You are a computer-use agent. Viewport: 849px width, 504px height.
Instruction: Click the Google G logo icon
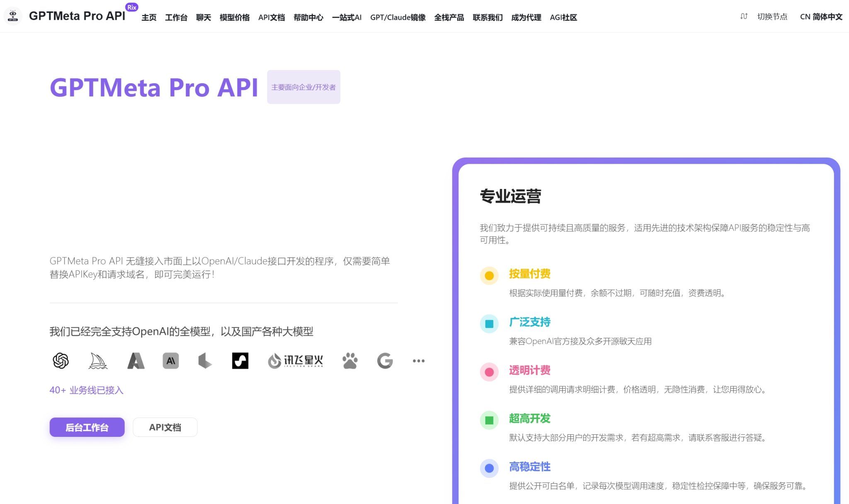pos(385,360)
